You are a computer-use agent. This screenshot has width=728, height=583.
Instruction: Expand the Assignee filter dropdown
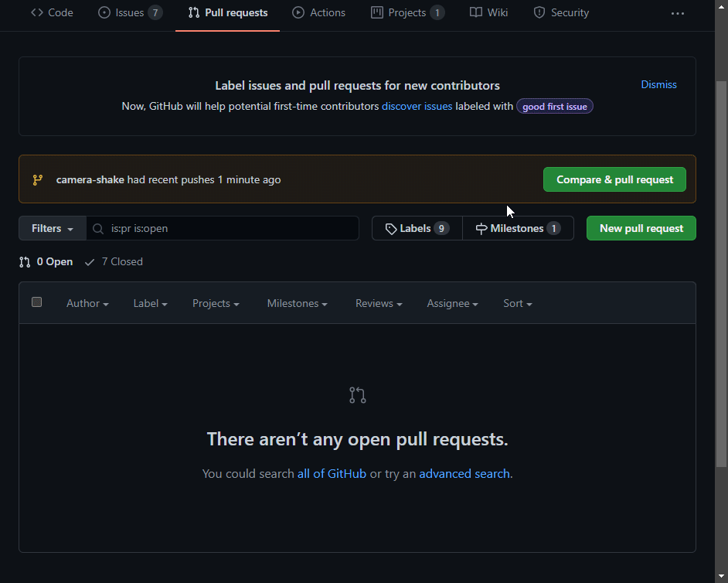click(x=452, y=303)
